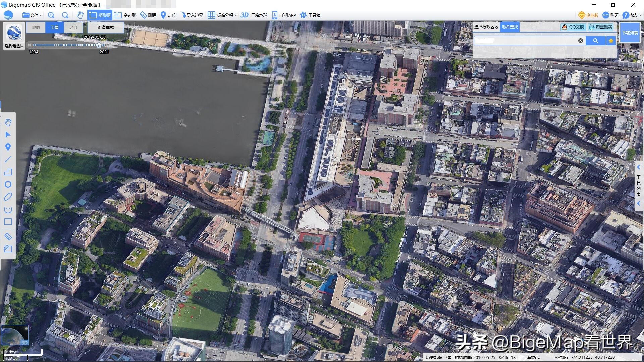
Task: Select the line drawing tool in left sidebar
Action: (8, 159)
